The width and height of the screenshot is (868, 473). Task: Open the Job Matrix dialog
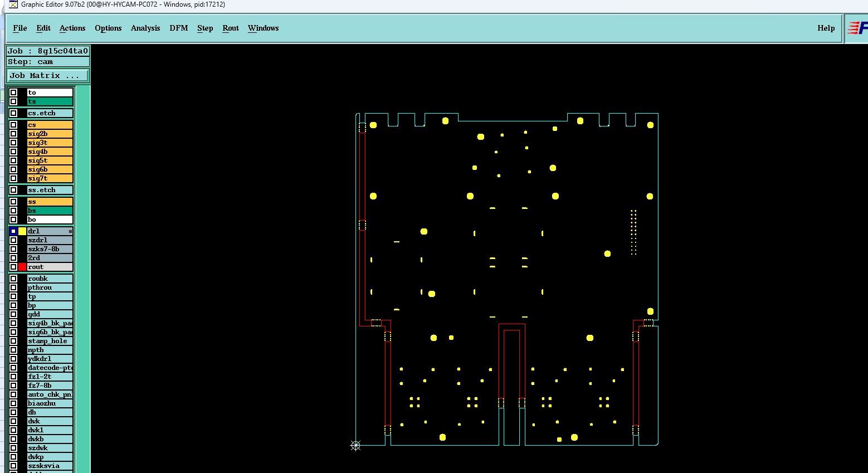coord(48,75)
